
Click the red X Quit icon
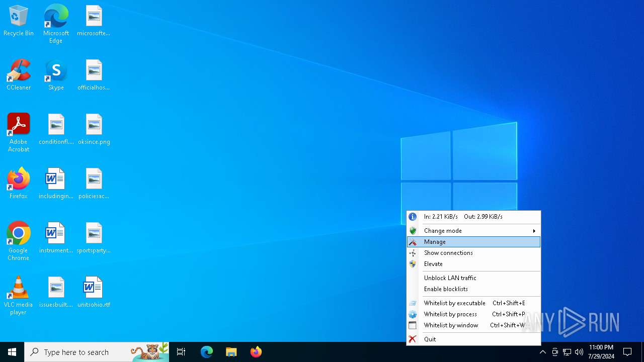click(x=413, y=339)
